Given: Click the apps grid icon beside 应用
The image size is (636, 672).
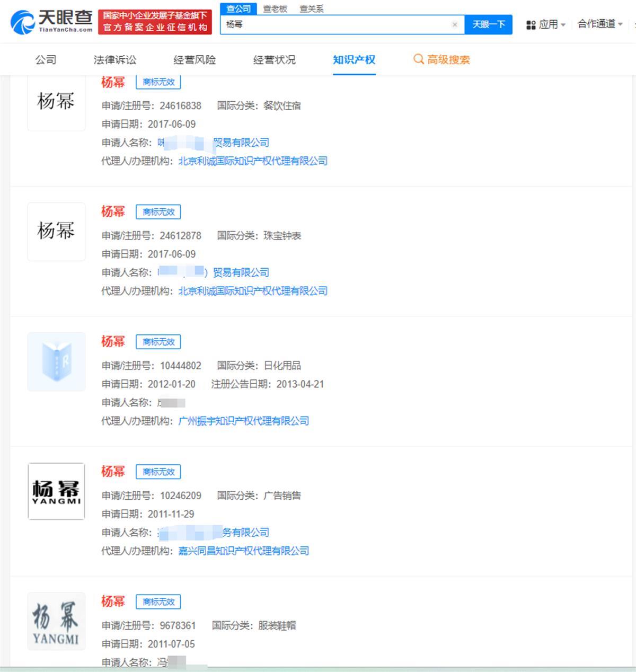Looking at the screenshot, I should point(531,24).
